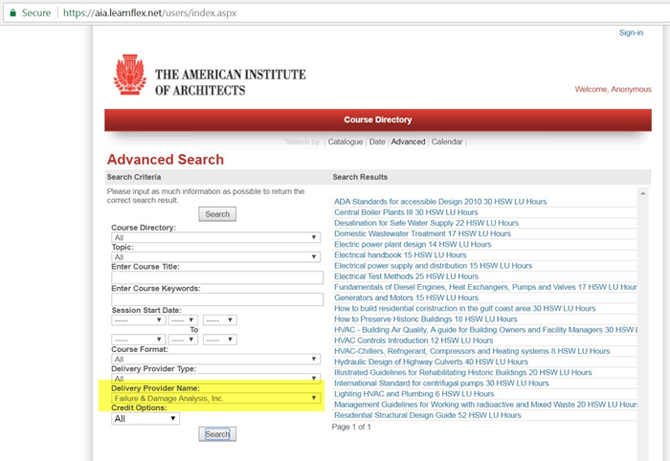Viewport: 670px width, 461px height.
Task: Open Electric power plant design course
Action: pyautogui.click(x=412, y=244)
